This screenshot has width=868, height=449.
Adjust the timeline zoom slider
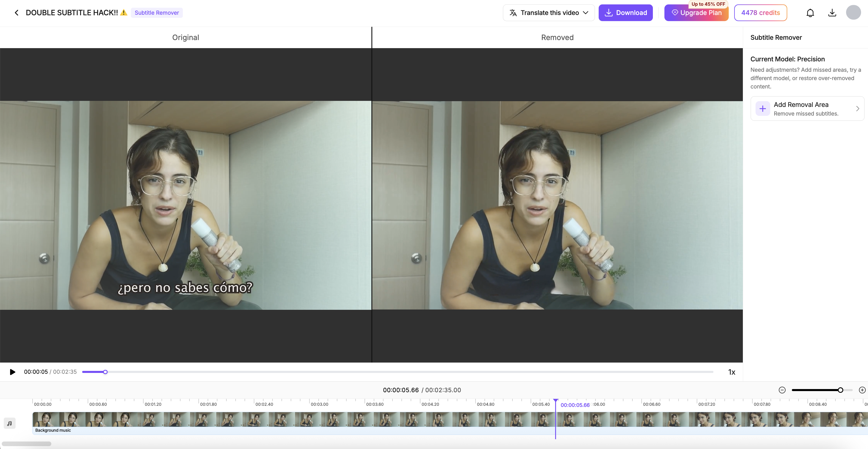click(822, 390)
